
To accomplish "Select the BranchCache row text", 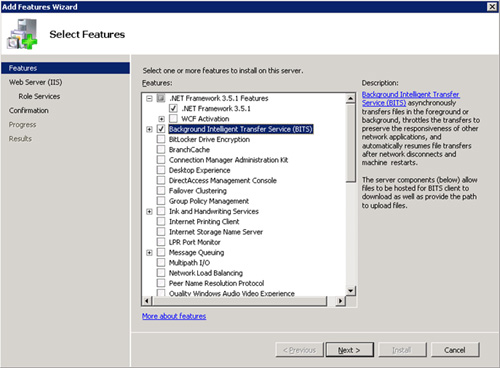I will pyautogui.click(x=189, y=150).
